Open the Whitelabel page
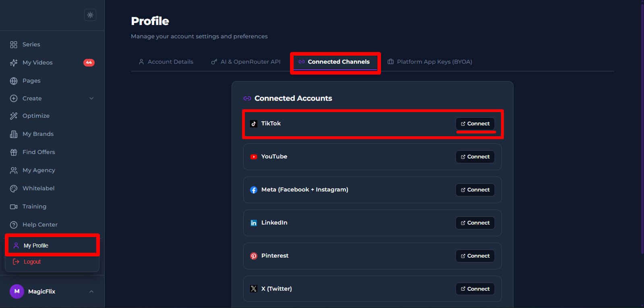The image size is (644, 308). point(52,188)
